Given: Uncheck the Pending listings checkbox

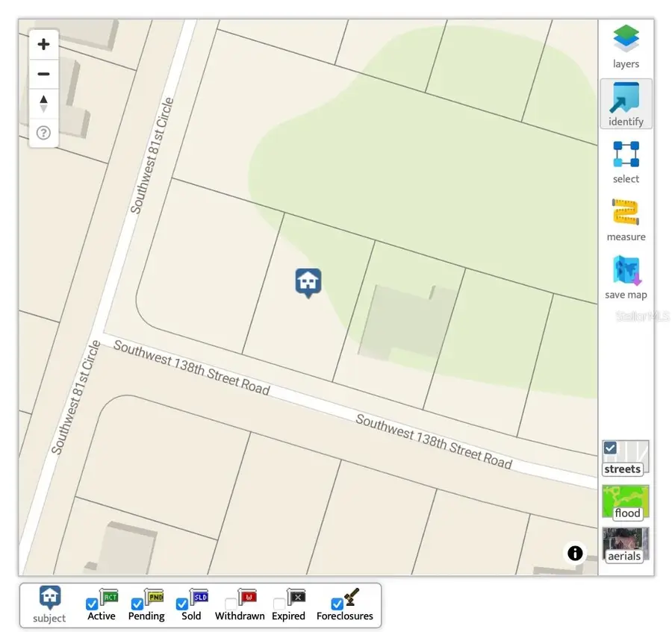Looking at the screenshot, I should click(x=137, y=604).
